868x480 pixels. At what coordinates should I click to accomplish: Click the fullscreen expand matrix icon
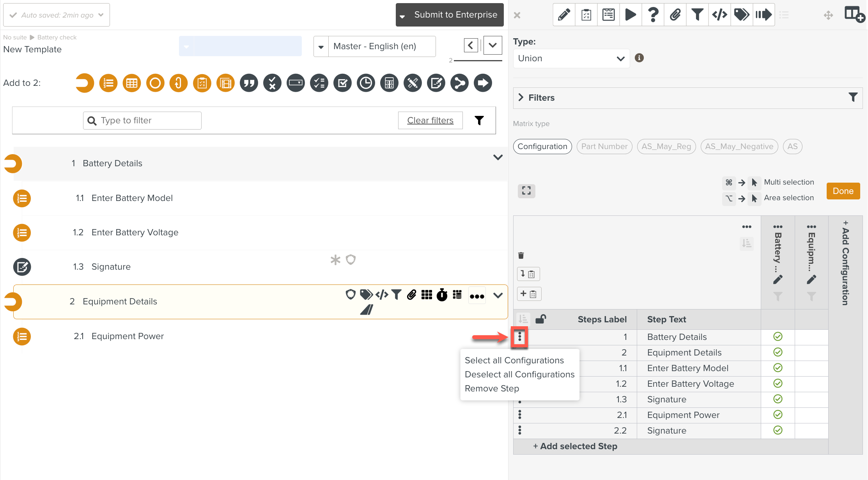coord(526,191)
